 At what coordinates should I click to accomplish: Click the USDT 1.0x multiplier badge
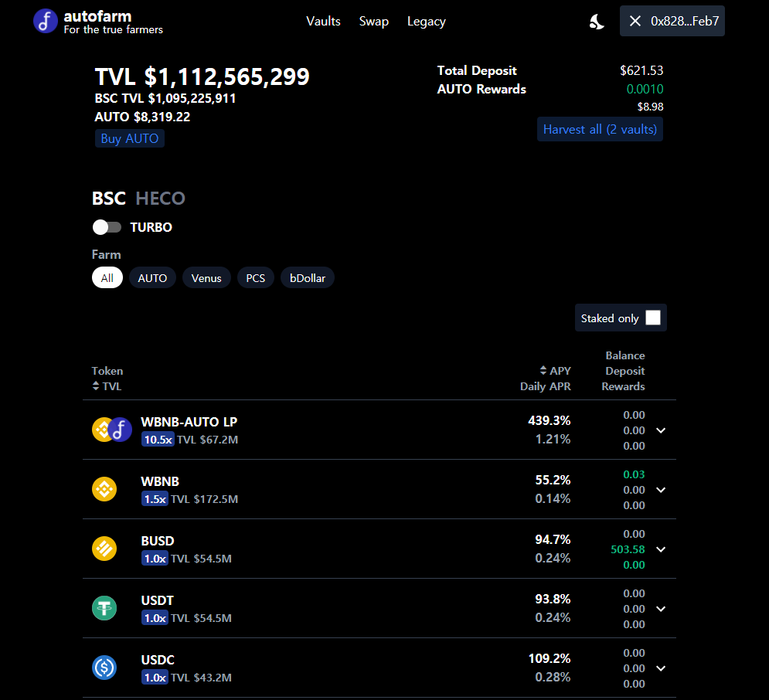[x=155, y=617]
